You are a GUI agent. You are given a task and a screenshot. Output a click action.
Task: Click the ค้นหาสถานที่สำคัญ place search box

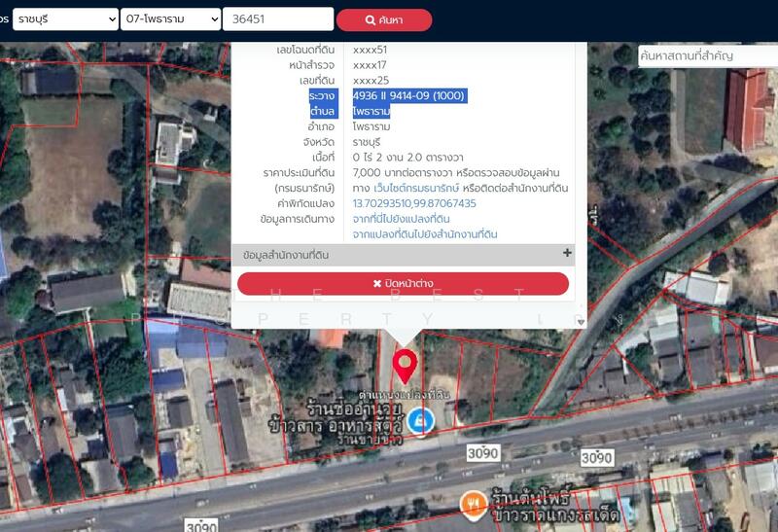pyautogui.click(x=706, y=55)
